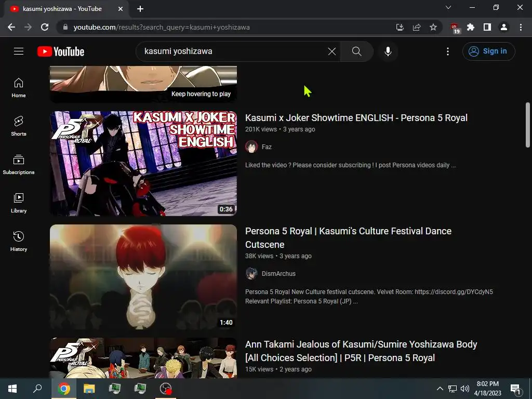The image size is (532, 399).
Task: Open the Extensions puzzle icon
Action: tap(471, 27)
